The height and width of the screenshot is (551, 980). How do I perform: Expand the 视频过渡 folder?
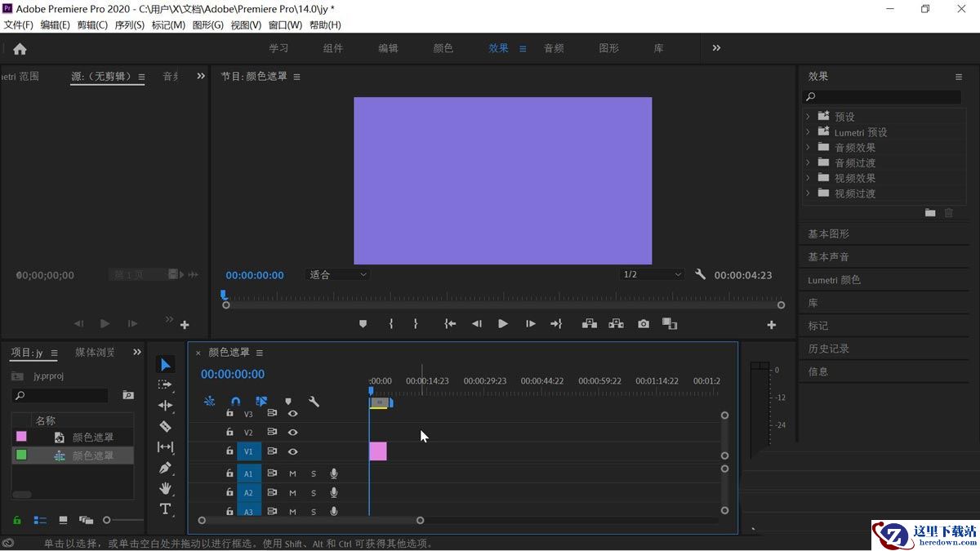tap(808, 193)
